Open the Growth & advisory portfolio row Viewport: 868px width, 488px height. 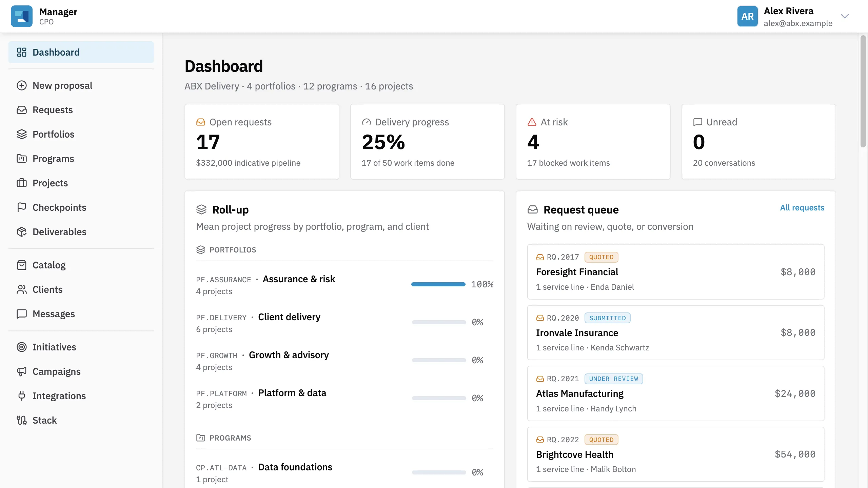(344, 361)
